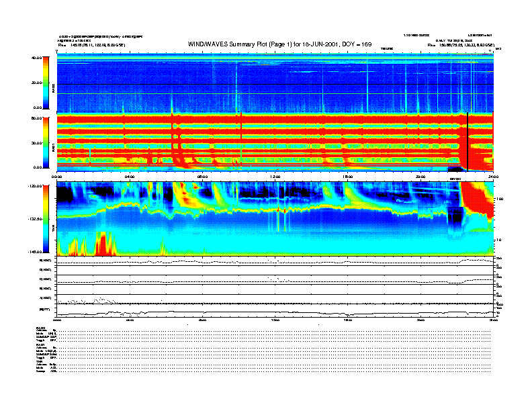The image size is (532, 411).
Task: Click the 100 label on TNR right axis
Action: click(500, 199)
